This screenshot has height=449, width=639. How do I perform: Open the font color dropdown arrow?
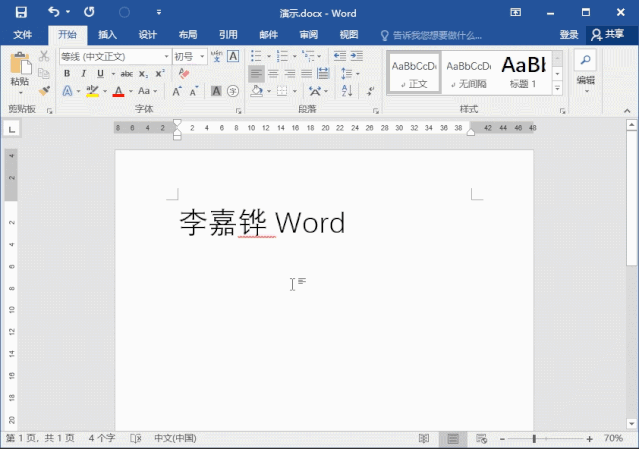[131, 91]
